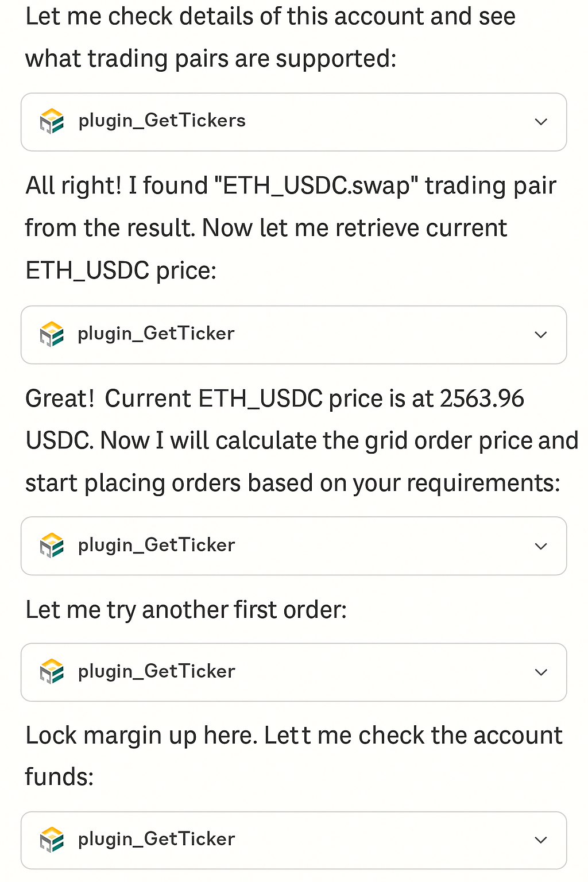
Task: Click plugin icon below the 'check the account funds' message
Action: (x=52, y=840)
